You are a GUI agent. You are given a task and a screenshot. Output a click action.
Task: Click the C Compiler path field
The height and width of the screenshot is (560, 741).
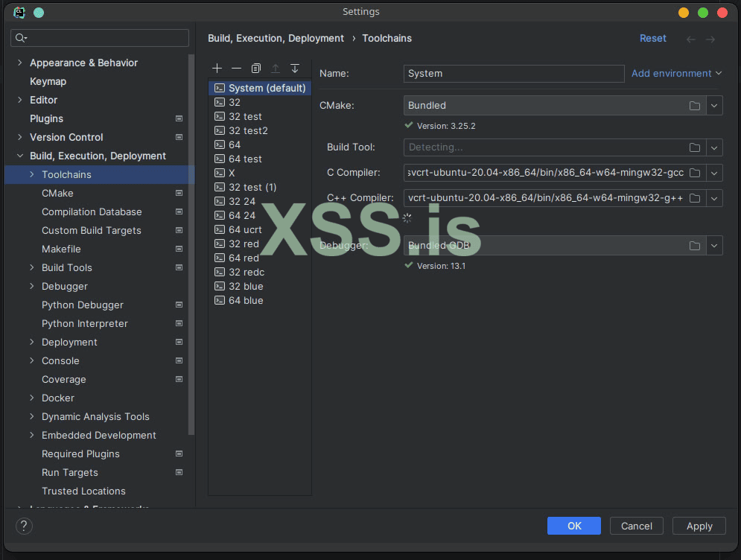click(545, 173)
